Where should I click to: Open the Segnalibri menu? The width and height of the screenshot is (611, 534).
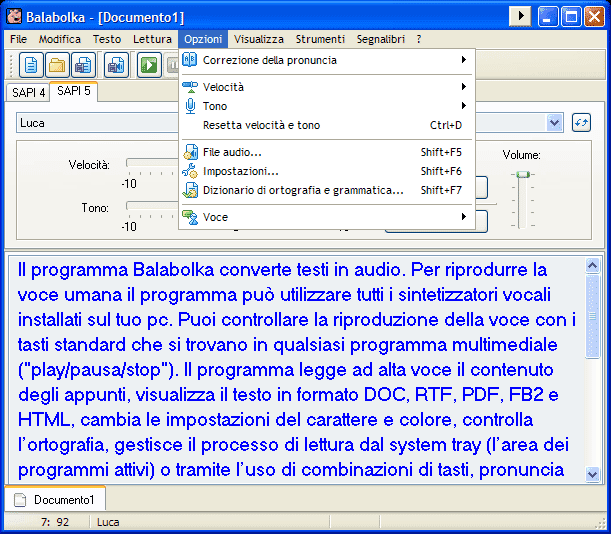381,39
